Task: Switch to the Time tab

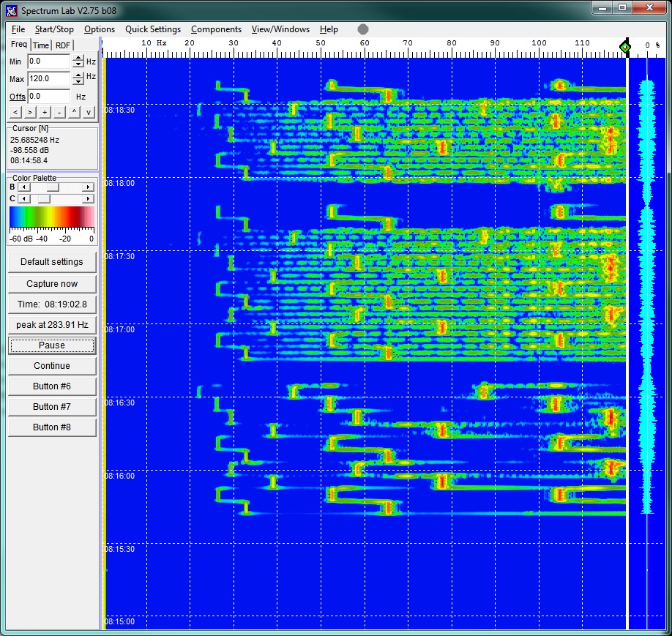Action: (x=41, y=45)
